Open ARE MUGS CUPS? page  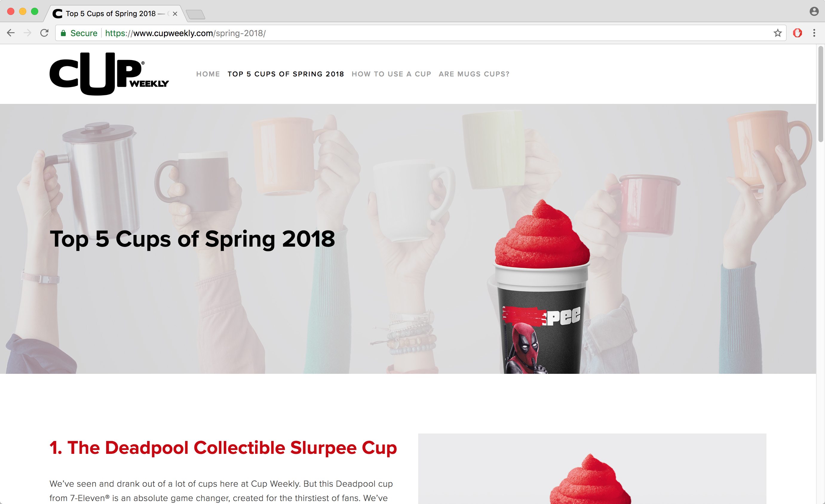[x=474, y=74]
